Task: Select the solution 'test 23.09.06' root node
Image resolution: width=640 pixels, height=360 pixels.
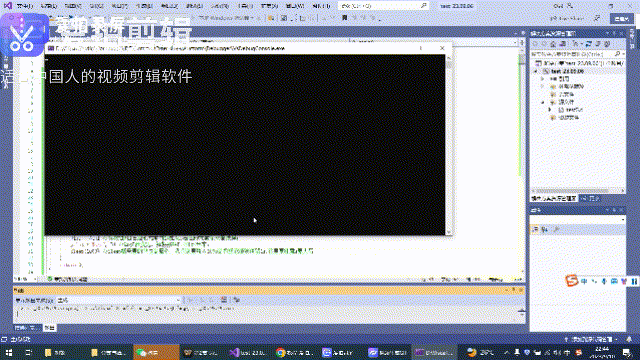Action: pyautogui.click(x=580, y=63)
